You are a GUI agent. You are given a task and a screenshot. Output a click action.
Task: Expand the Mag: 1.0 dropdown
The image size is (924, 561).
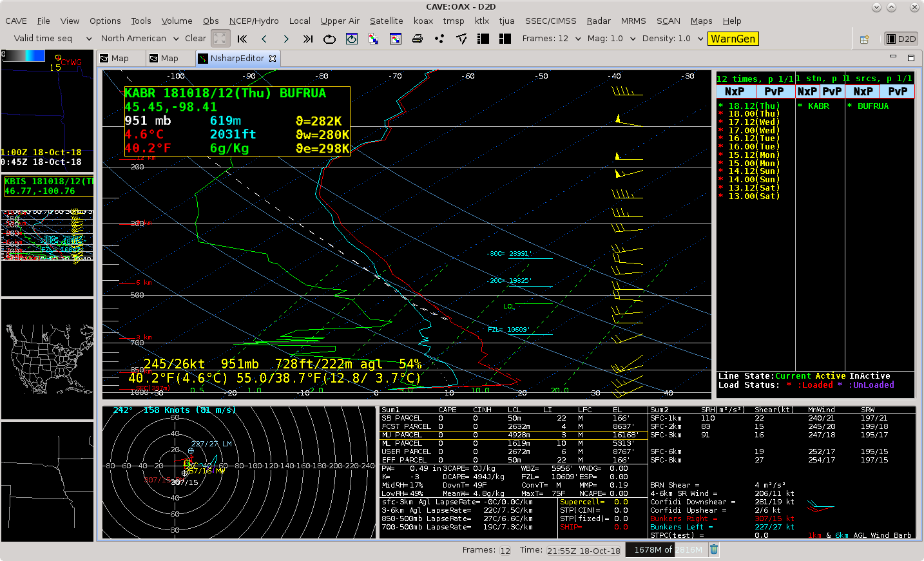point(611,39)
